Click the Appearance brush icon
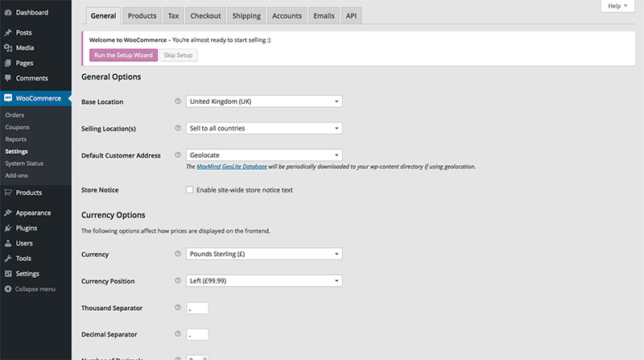 [x=8, y=213]
